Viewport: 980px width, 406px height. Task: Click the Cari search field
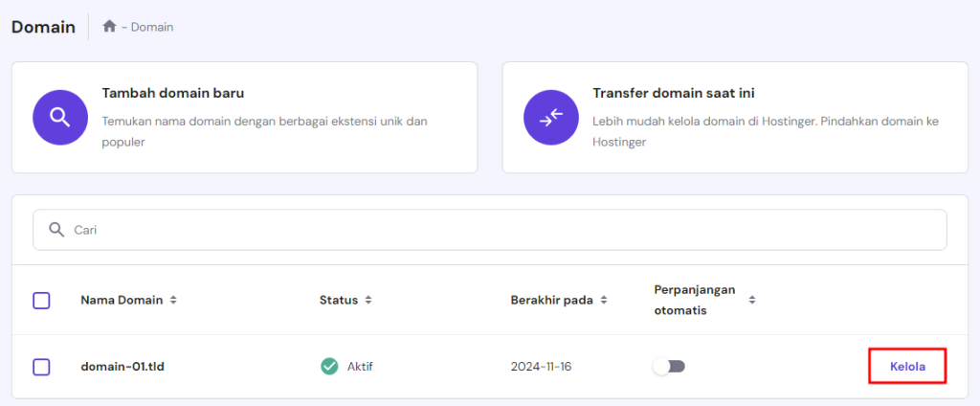pyautogui.click(x=489, y=230)
